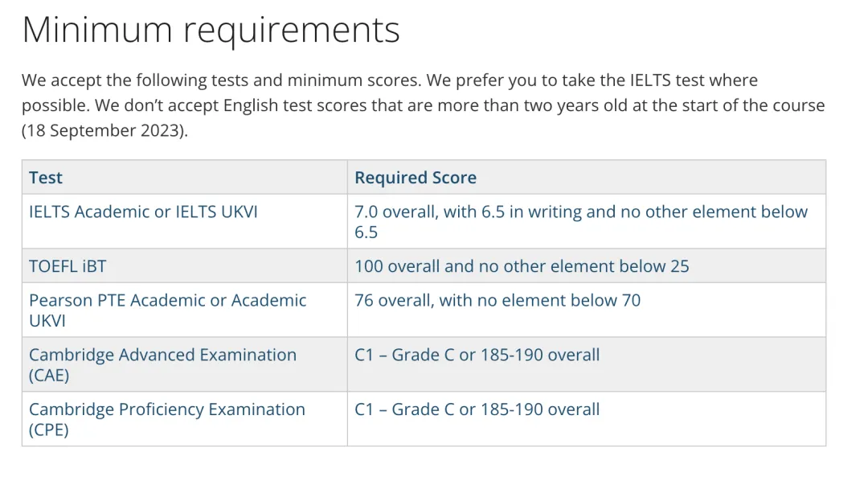The width and height of the screenshot is (868, 477).
Task: Select the "TOEFL iBT" table cell
Action: (x=68, y=266)
